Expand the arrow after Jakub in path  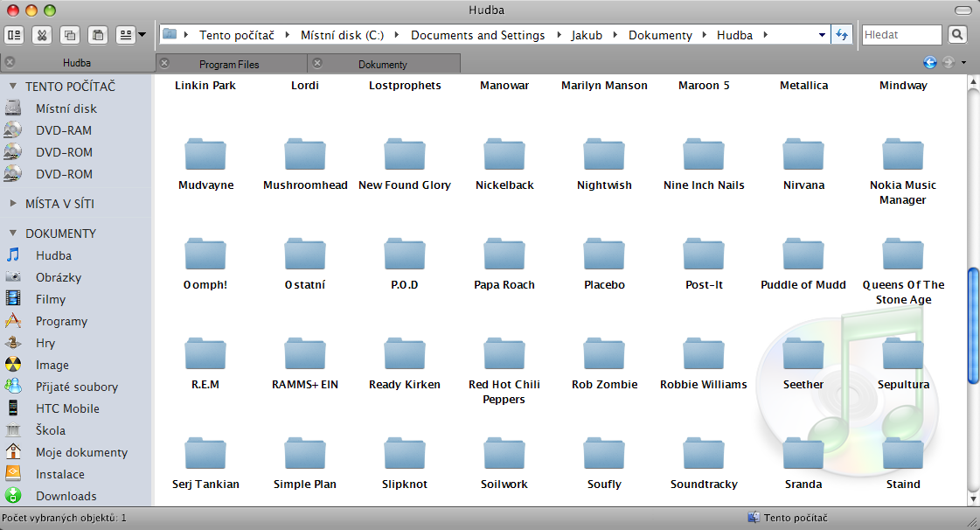615,35
